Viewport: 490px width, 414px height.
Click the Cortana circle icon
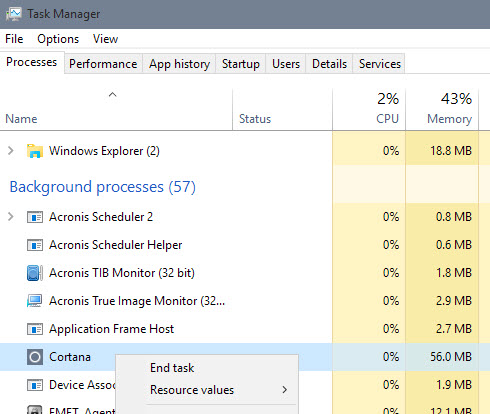point(35,357)
